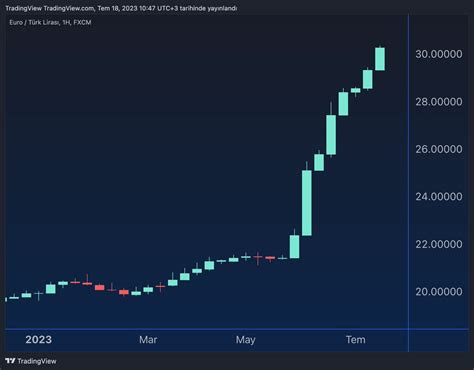Image resolution: width=474 pixels, height=370 pixels.
Task: Click the 22.00000 price axis label
Action: pos(439,244)
